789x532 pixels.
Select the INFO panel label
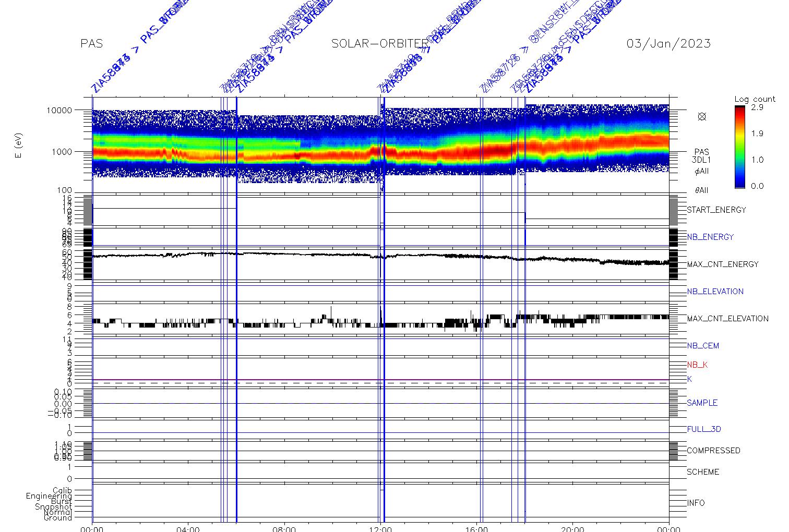coord(696,503)
